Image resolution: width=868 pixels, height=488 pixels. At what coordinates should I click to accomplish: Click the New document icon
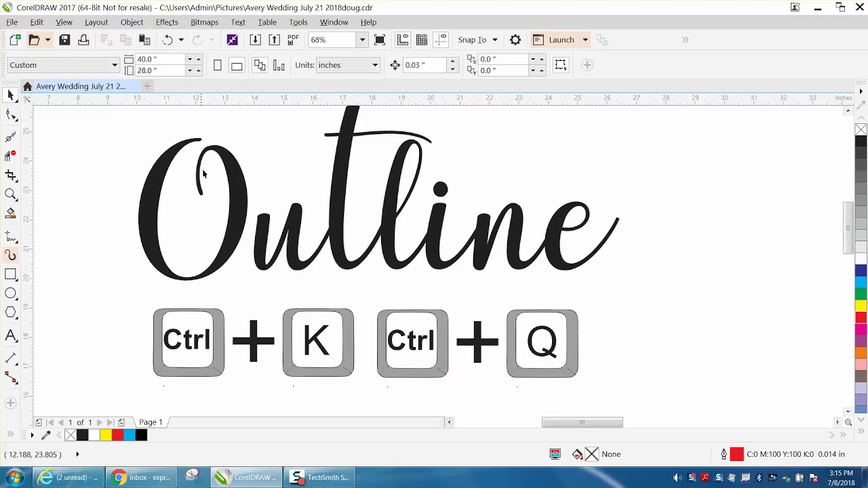point(15,40)
